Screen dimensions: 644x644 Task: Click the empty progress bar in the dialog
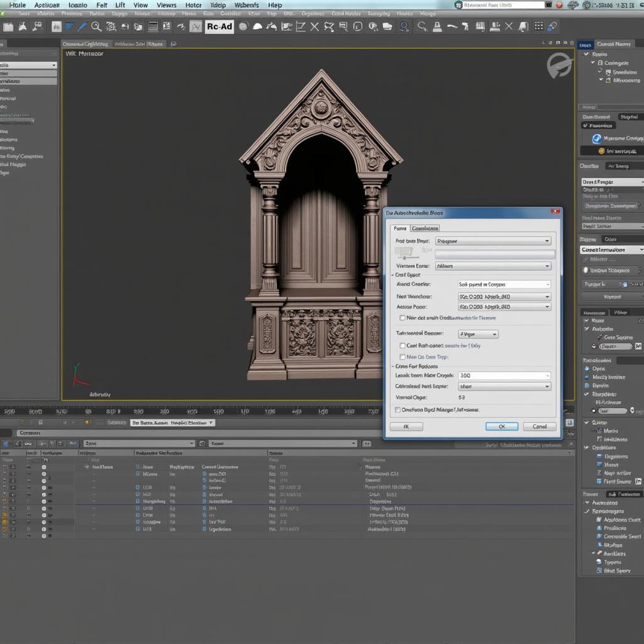coord(494,255)
